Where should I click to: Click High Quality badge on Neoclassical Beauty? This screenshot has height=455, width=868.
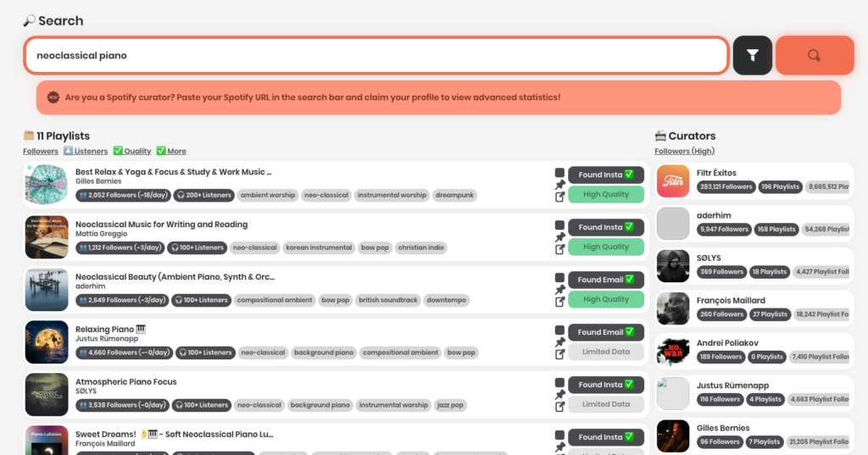point(606,299)
